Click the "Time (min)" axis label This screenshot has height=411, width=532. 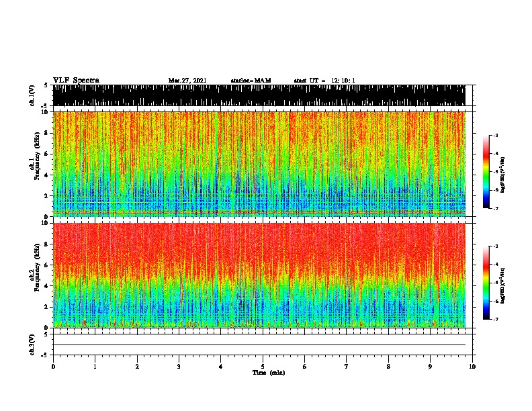pyautogui.click(x=269, y=373)
